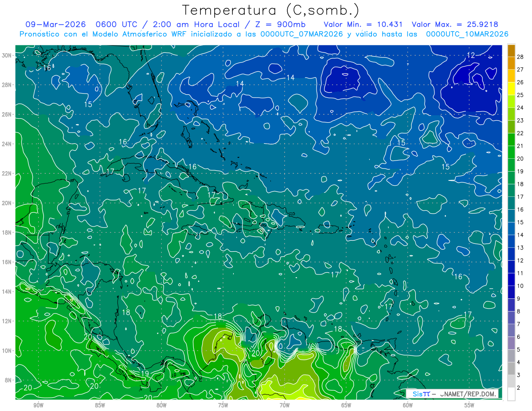This screenshot has height=411, width=532.
Task: Click the "65W" longitude label
Action: (346, 405)
